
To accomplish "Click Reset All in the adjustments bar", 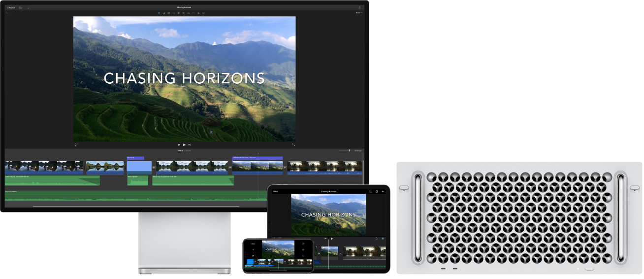I will (359, 13).
